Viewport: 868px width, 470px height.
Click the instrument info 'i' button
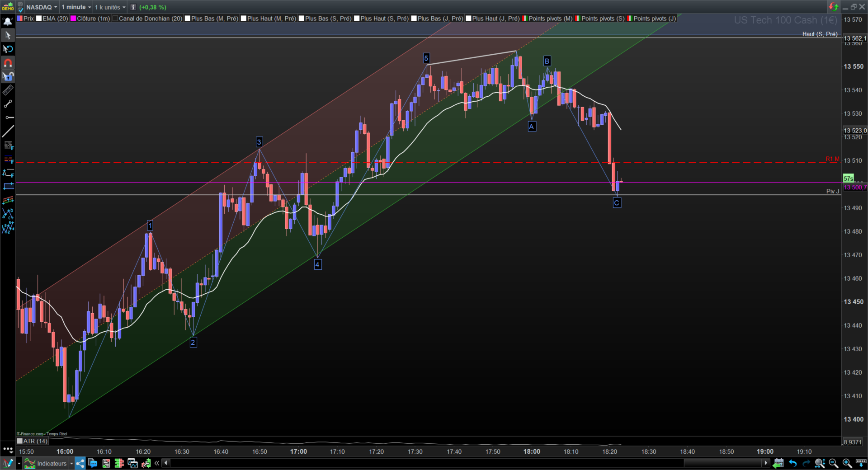(133, 7)
